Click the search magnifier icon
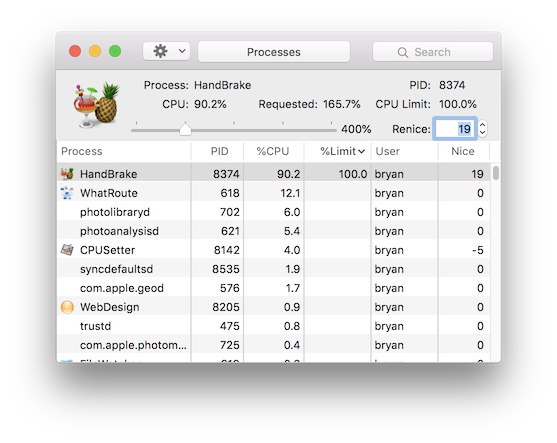 coord(402,53)
